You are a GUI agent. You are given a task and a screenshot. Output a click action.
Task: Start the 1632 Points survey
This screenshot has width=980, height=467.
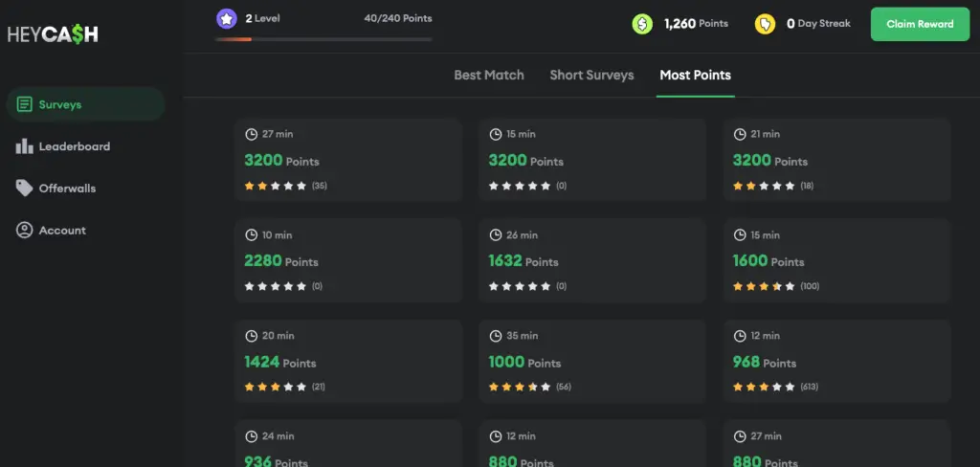click(x=592, y=260)
